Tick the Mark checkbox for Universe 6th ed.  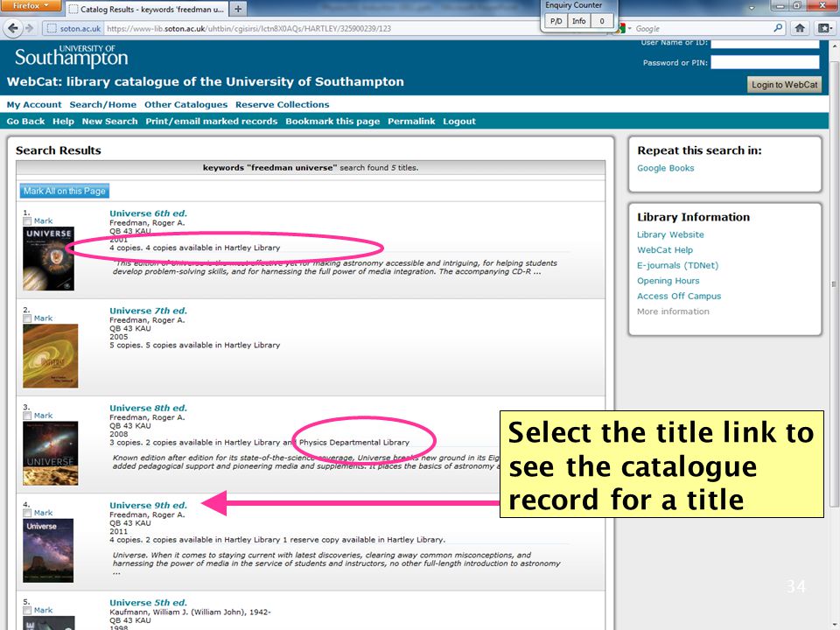pyautogui.click(x=27, y=221)
